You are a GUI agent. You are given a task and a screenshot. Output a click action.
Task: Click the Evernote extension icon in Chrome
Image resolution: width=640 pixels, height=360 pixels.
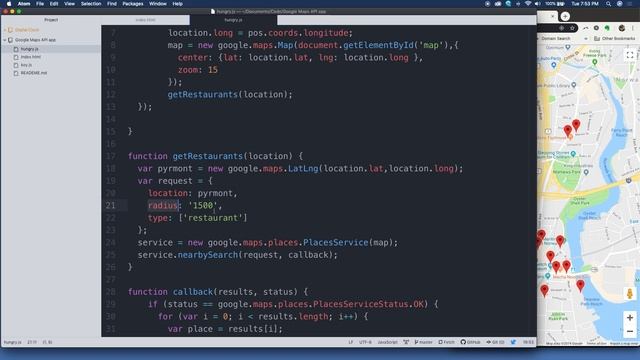click(607, 28)
